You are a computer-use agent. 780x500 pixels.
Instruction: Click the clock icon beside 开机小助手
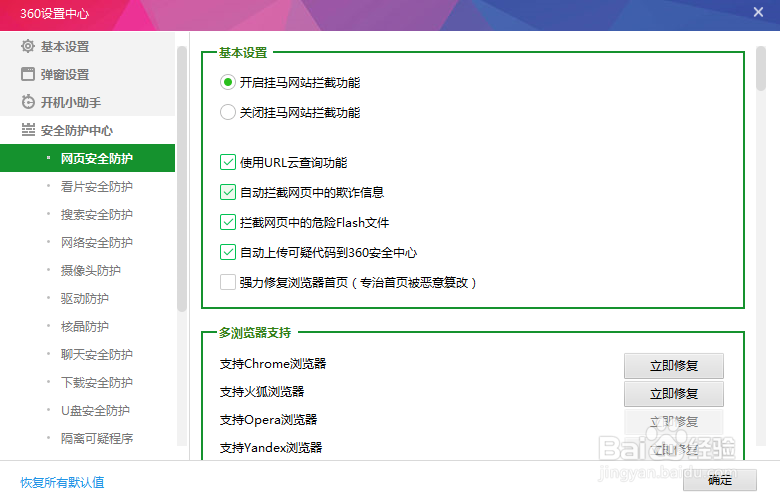click(28, 102)
